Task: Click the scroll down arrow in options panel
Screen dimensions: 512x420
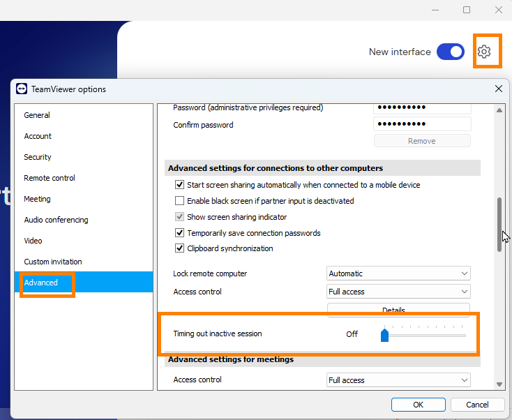Action: [499, 384]
